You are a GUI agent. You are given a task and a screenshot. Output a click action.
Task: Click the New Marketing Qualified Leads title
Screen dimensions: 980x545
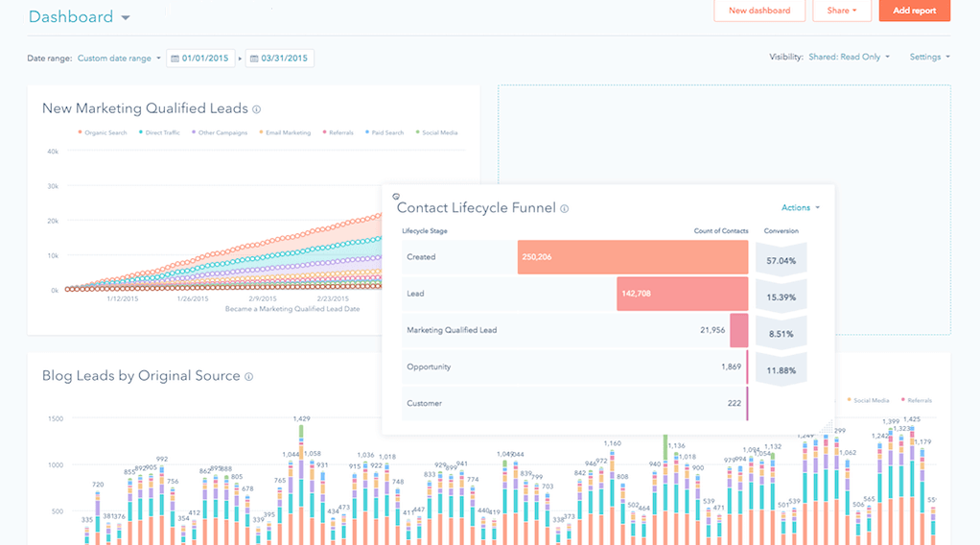pos(145,108)
